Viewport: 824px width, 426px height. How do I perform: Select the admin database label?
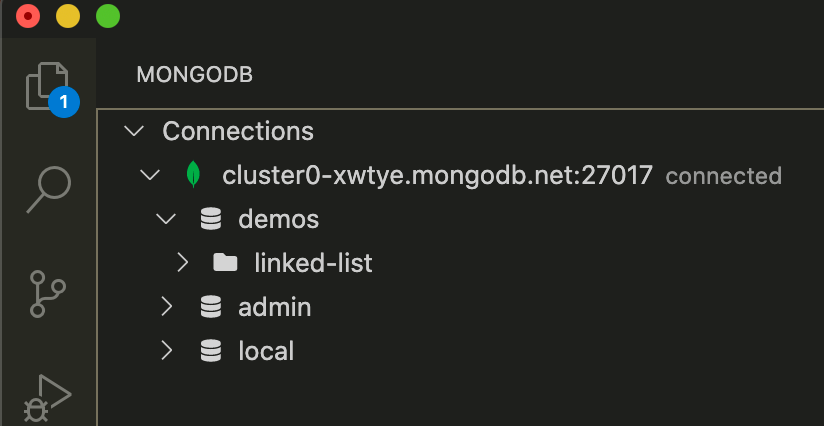274,307
